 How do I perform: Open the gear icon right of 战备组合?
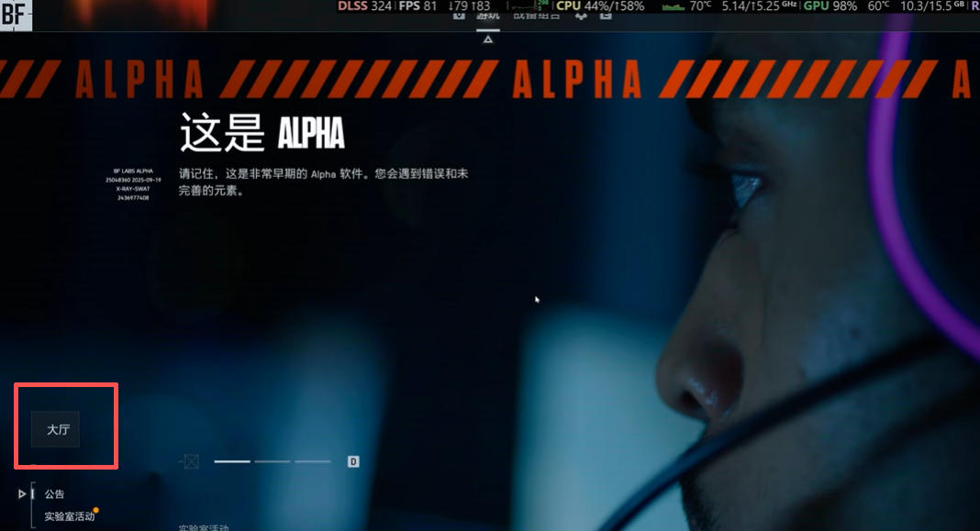pyautogui.click(x=581, y=17)
